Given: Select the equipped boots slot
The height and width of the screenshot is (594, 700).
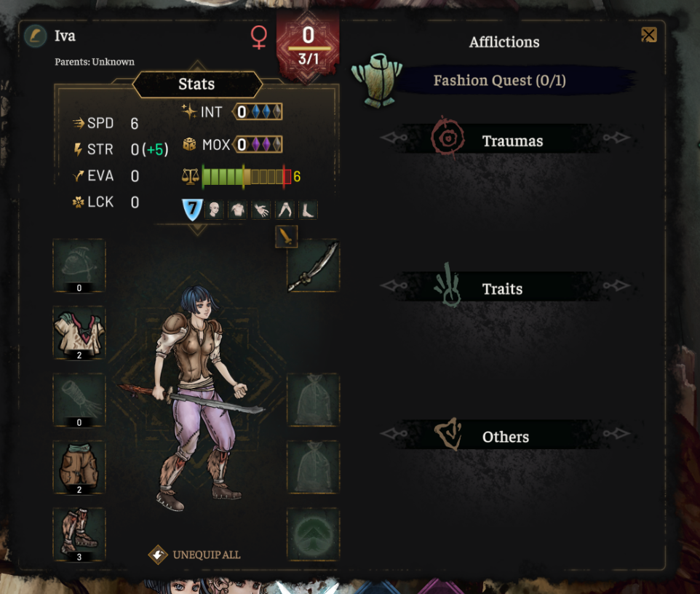Looking at the screenshot, I should (x=79, y=534).
